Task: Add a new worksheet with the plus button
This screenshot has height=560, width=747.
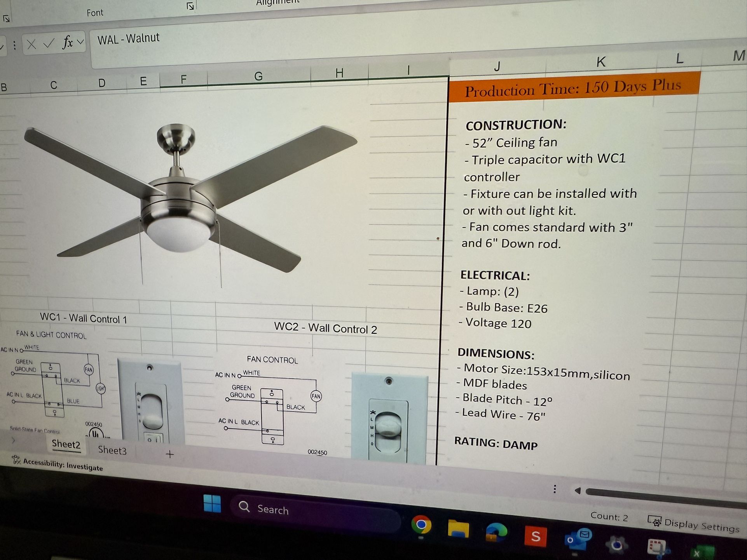Action: [x=169, y=454]
